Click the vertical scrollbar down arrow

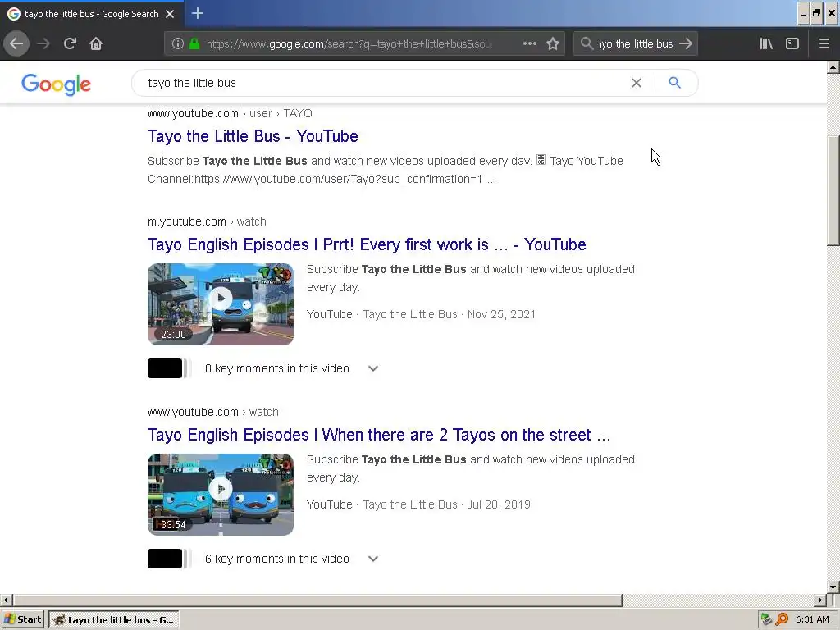pos(833,587)
